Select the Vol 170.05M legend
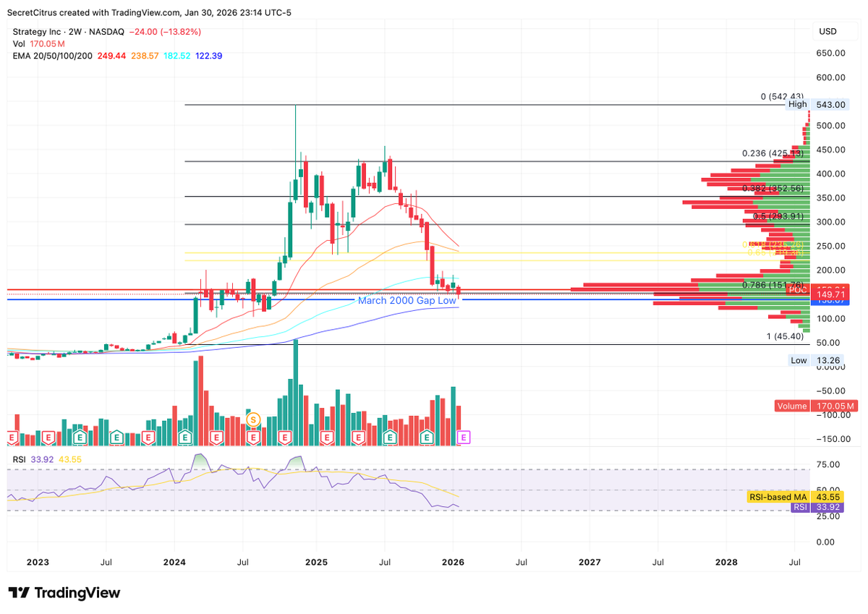The image size is (868, 614). [x=40, y=43]
